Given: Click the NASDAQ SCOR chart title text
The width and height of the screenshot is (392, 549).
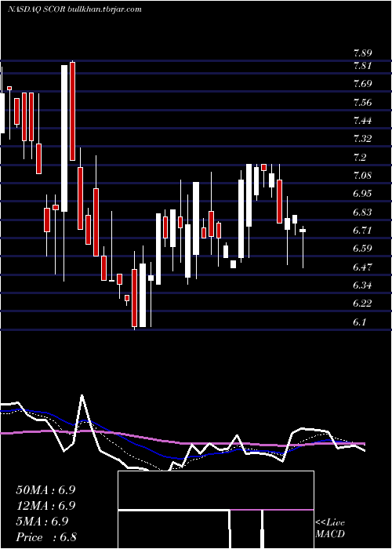Looking at the screenshot, I should (74, 9).
